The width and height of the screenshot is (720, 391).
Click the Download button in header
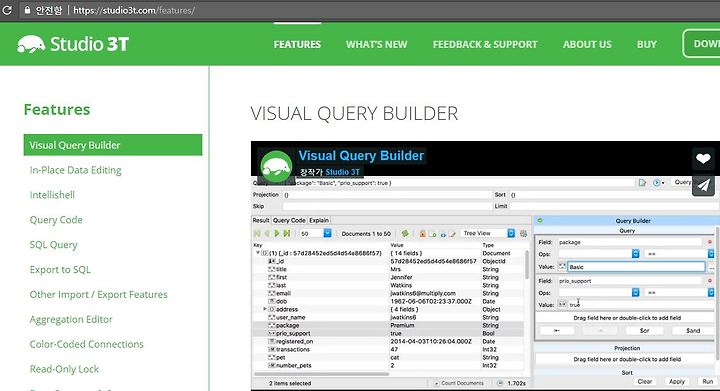click(x=702, y=44)
